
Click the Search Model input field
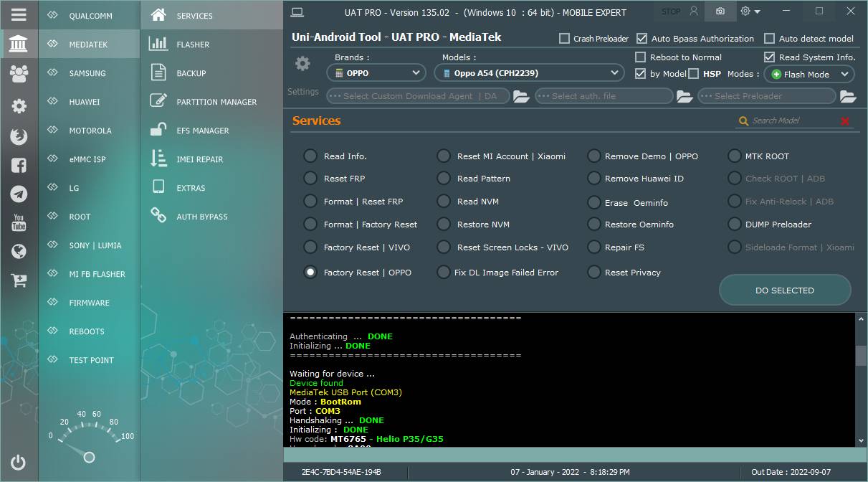[794, 121]
